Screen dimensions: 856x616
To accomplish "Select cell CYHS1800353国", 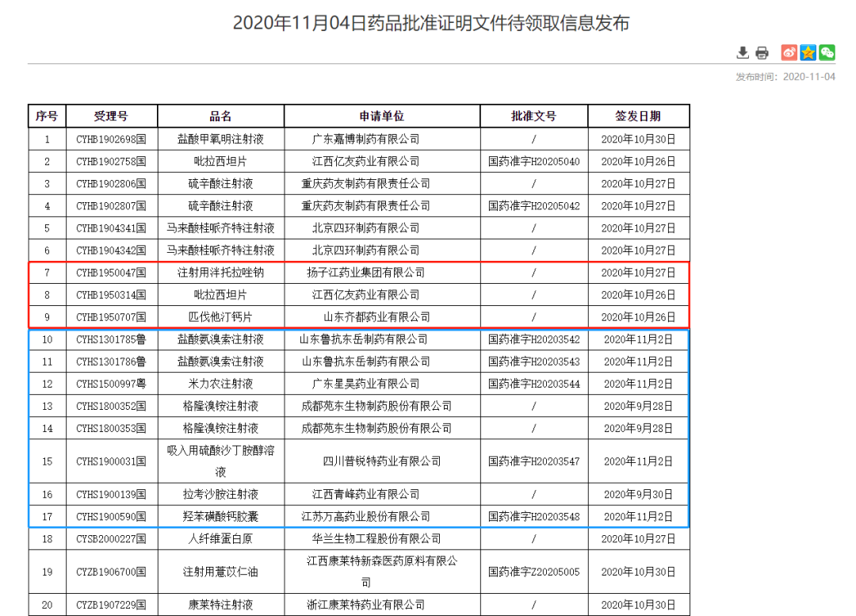I will click(112, 429).
